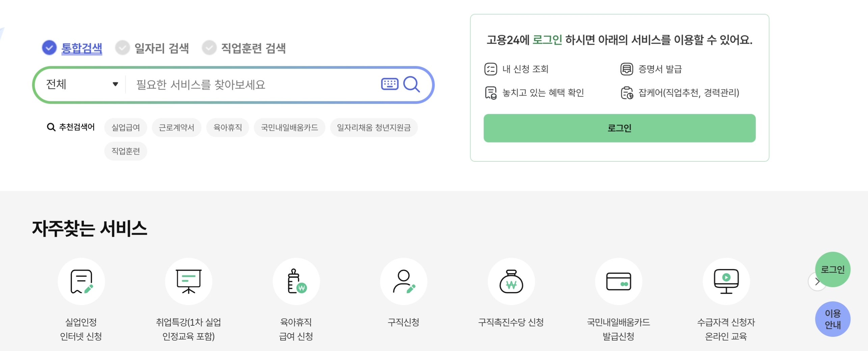Select the 구직촉진수당 신청 money bag icon

(511, 281)
